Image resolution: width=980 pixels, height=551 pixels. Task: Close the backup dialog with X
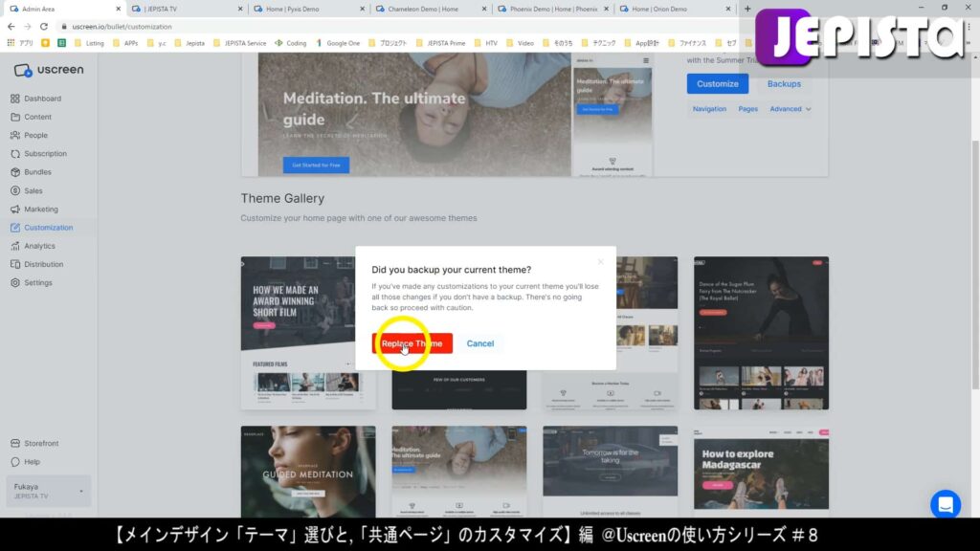point(601,262)
